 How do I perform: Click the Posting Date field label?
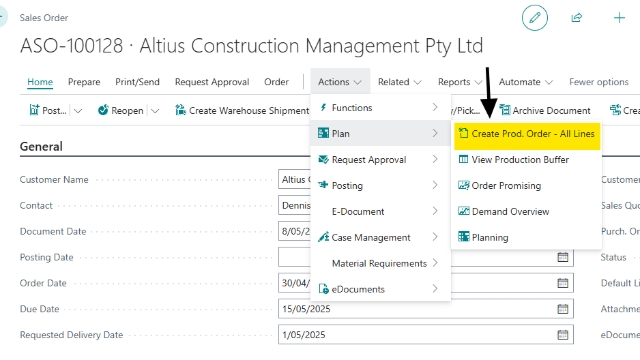pyautogui.click(x=47, y=257)
